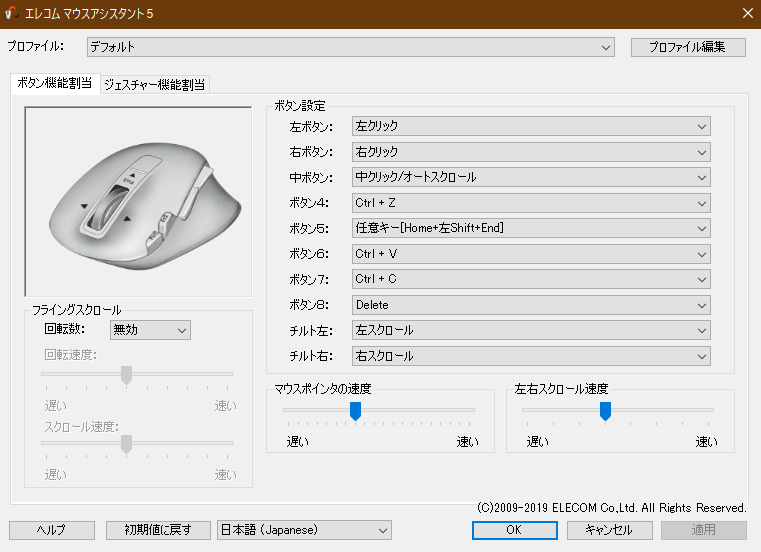
Task: Open the プロファイル dropdown showing デフォルト
Action: click(351, 47)
